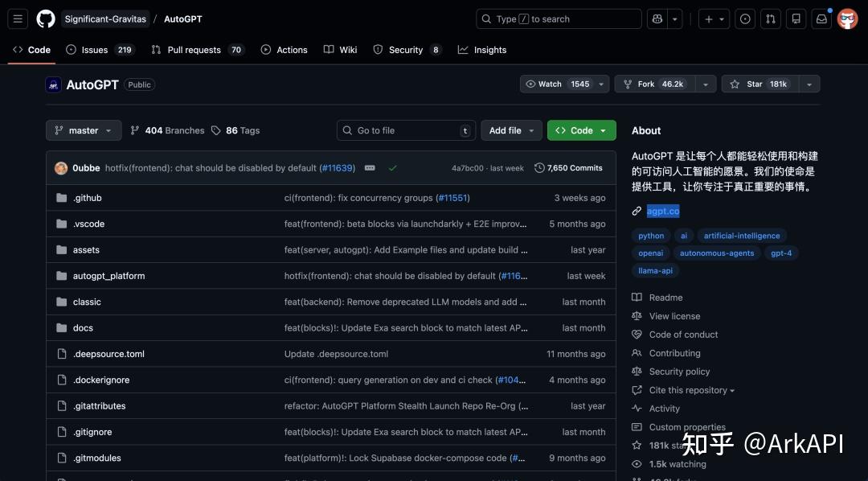
Task: Expand commit message ellipsis button
Action: (370, 168)
